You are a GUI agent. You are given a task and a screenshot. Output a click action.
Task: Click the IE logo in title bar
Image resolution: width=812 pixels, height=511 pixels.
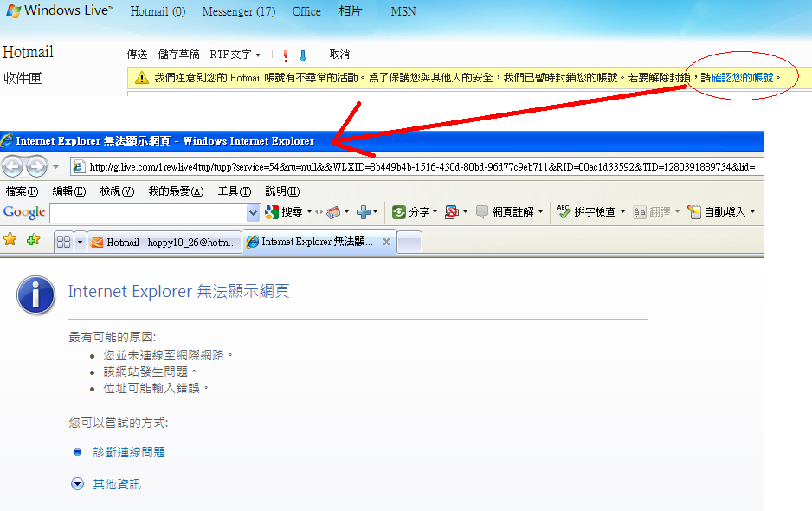[x=7, y=140]
